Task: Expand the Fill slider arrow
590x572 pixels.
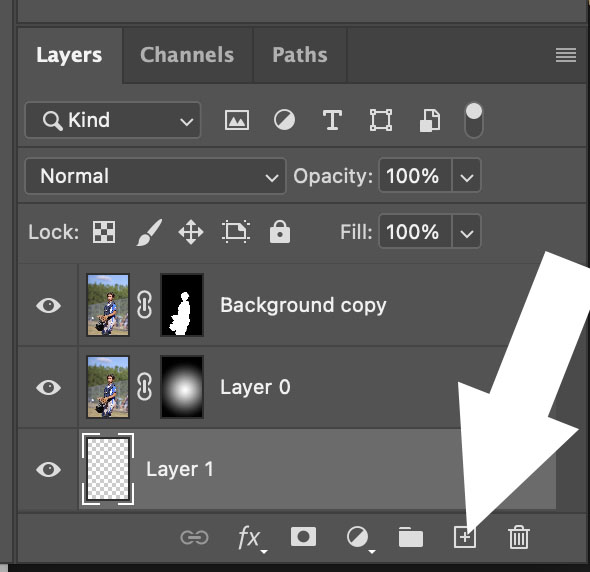Action: click(x=467, y=231)
